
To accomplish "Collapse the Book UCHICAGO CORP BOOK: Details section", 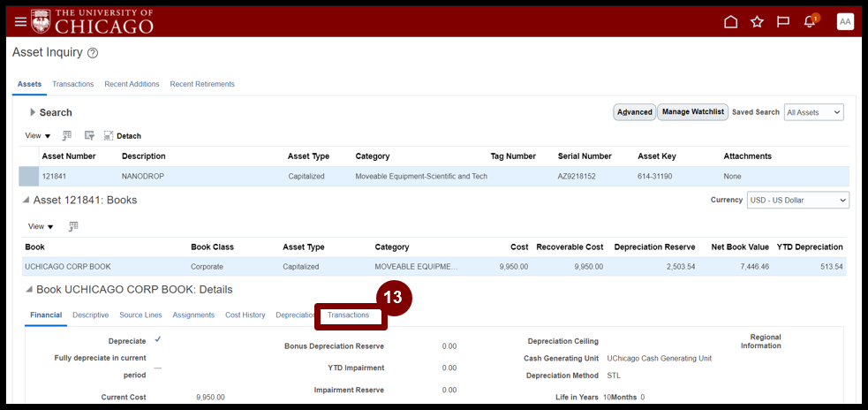I will pos(28,290).
